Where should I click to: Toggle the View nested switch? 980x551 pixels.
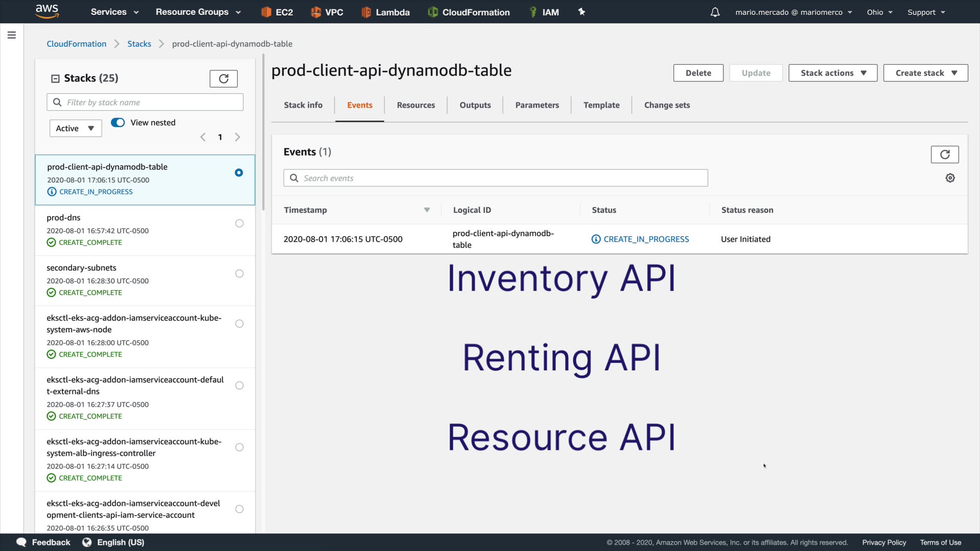click(x=118, y=122)
